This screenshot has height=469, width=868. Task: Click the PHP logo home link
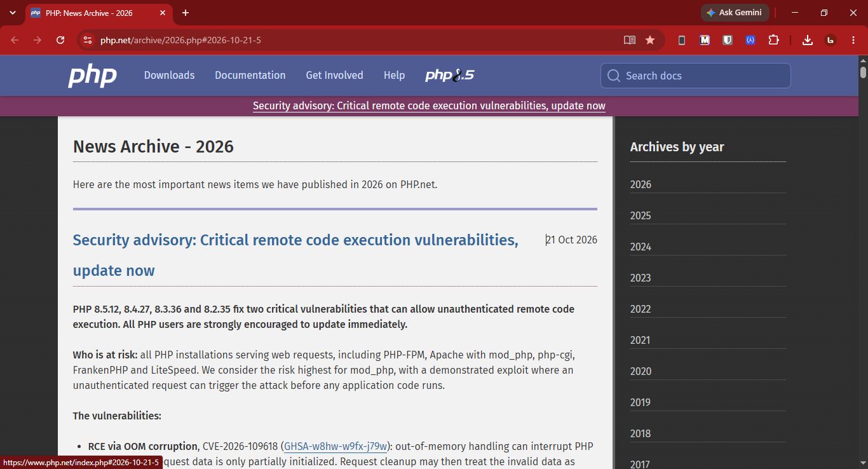pos(92,76)
